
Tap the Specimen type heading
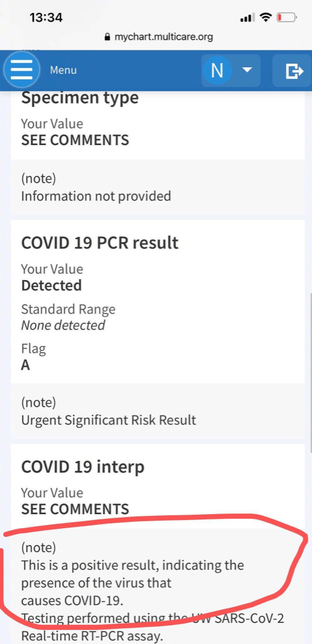click(x=80, y=98)
